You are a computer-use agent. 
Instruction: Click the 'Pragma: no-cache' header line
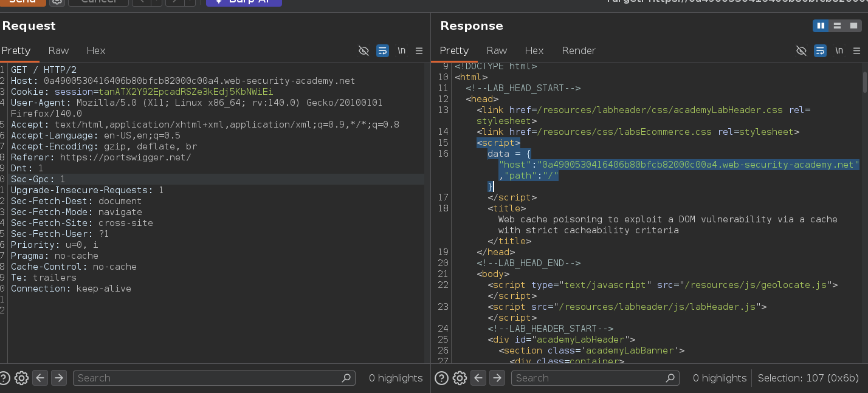[x=55, y=256]
